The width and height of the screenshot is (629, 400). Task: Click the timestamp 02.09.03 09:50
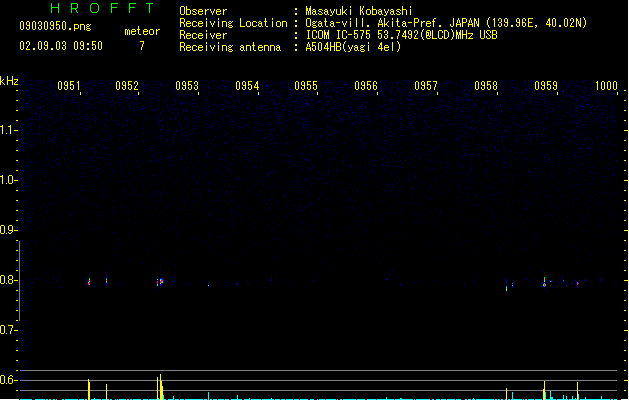(x=61, y=46)
